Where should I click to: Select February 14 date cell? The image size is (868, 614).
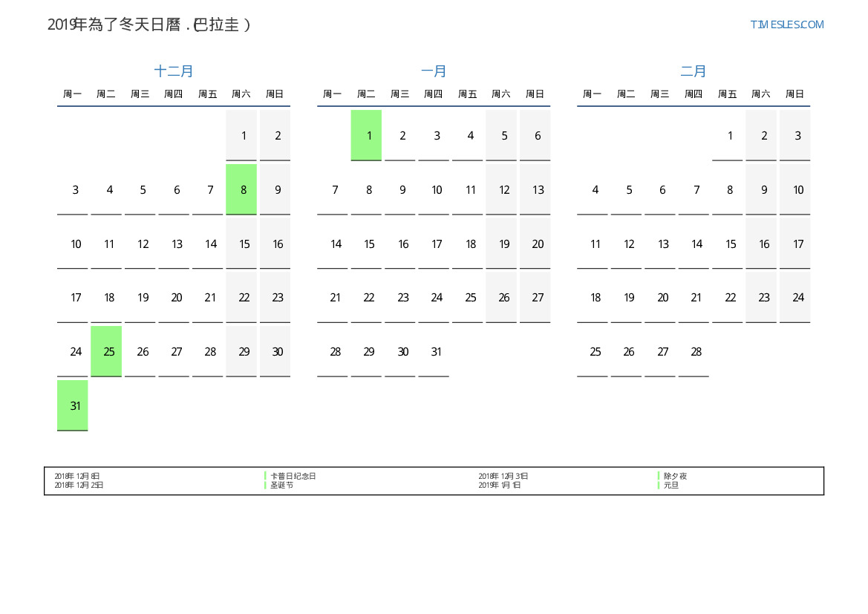694,244
